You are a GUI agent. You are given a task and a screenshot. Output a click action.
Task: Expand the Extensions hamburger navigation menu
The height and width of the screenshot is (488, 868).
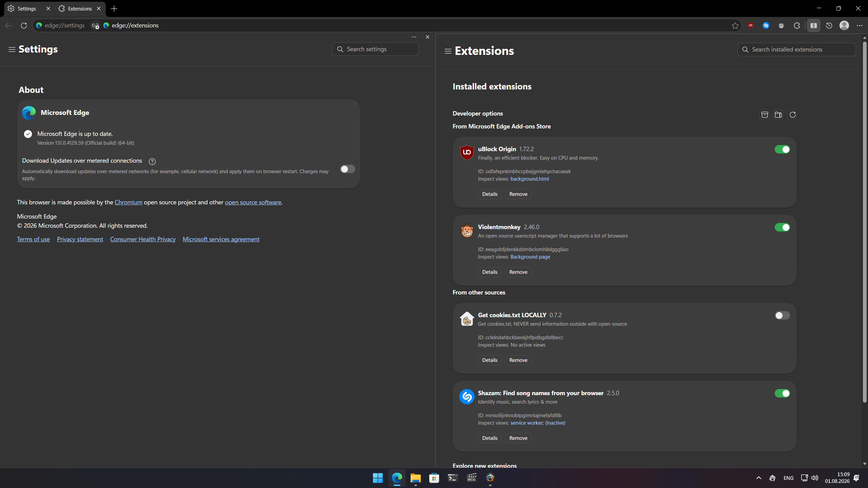[x=448, y=51]
